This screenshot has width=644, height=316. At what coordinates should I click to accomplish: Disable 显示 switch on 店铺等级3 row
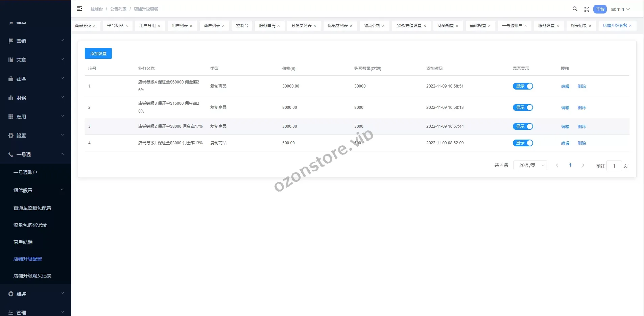(523, 107)
